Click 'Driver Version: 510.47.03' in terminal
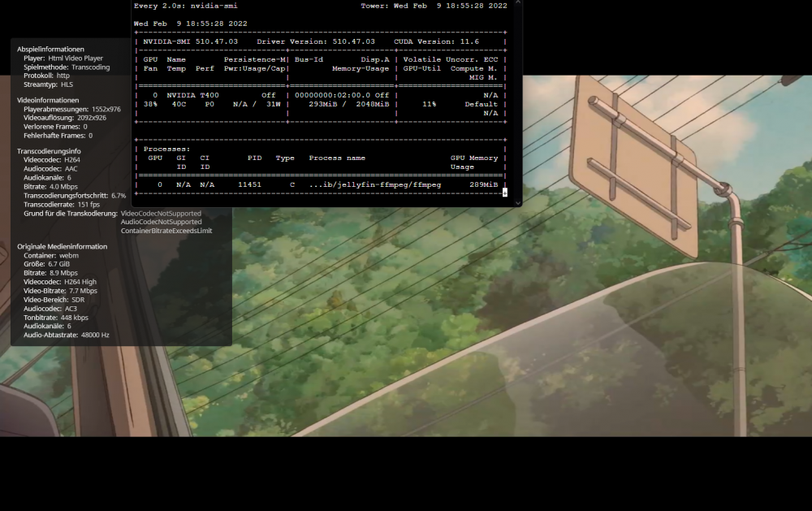Viewport: 812px width, 511px height. (x=316, y=41)
